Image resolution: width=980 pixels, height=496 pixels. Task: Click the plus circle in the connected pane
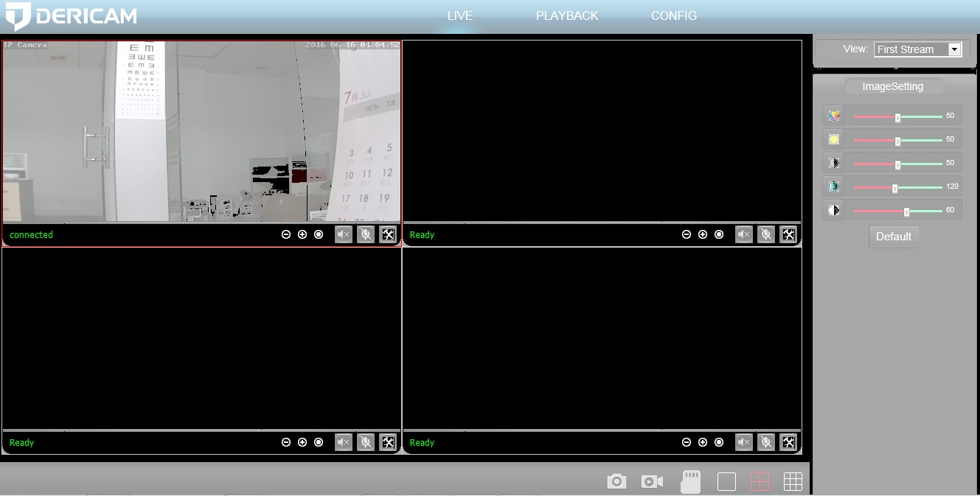[302, 234]
